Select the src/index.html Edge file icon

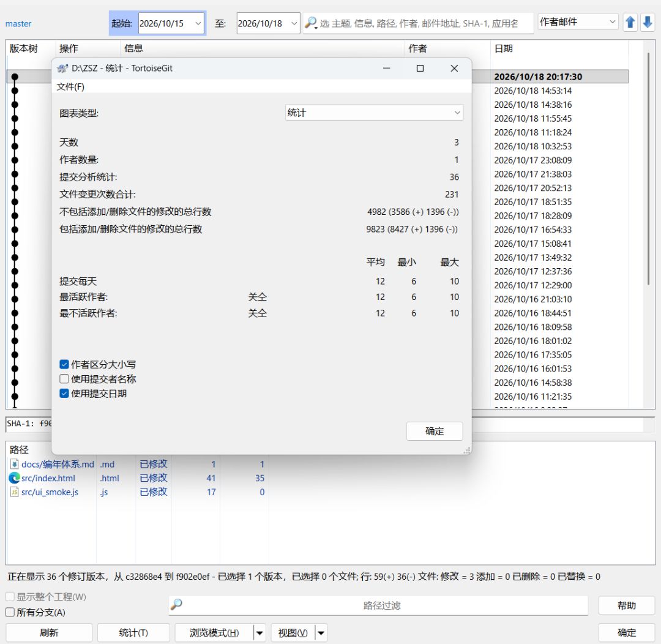click(x=14, y=478)
